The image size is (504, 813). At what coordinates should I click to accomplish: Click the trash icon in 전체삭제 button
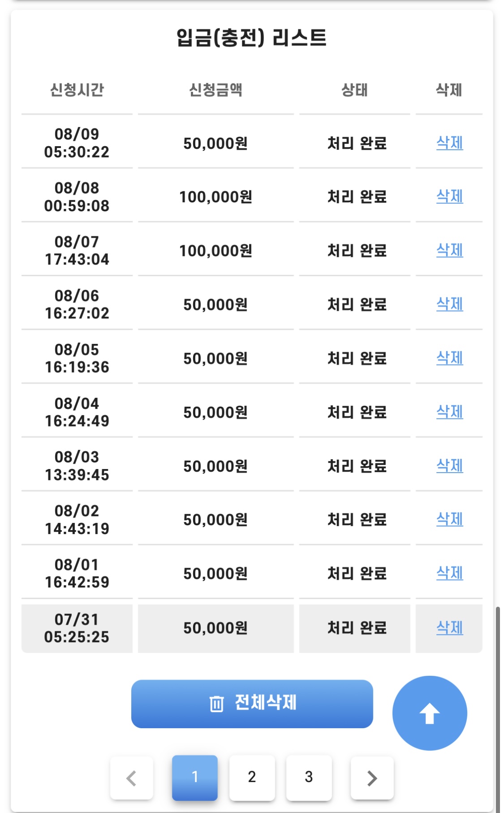tap(216, 704)
